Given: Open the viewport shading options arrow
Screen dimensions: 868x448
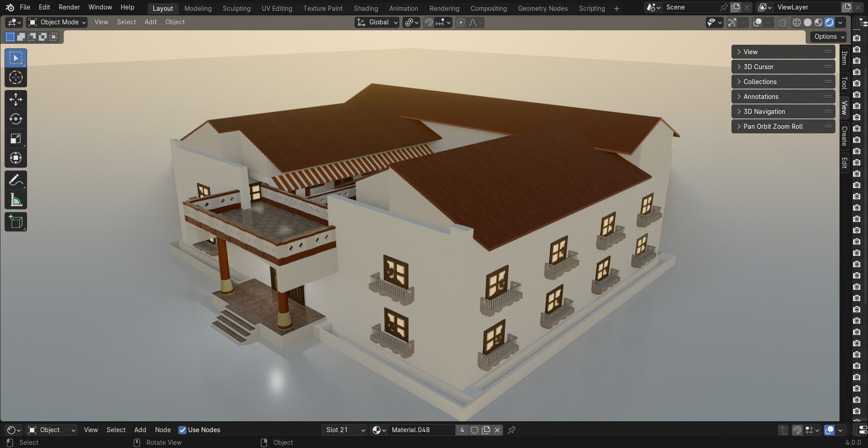Looking at the screenshot, I should point(840,22).
